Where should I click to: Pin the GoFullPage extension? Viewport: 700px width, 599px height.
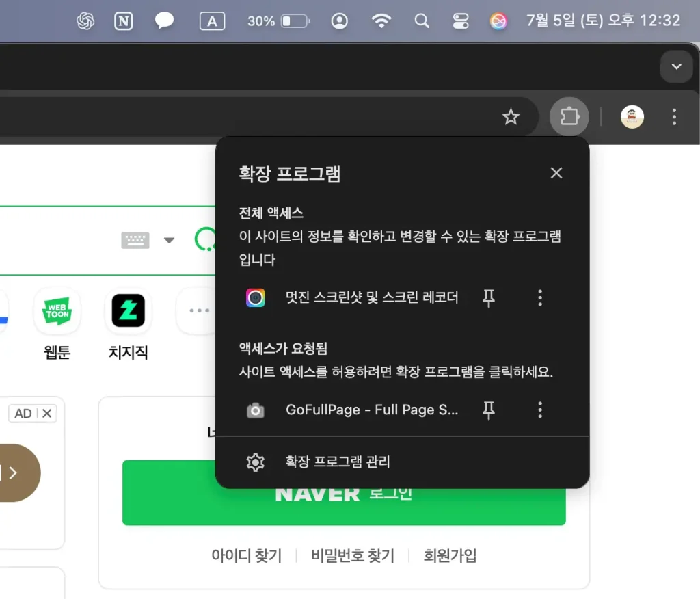pos(489,410)
